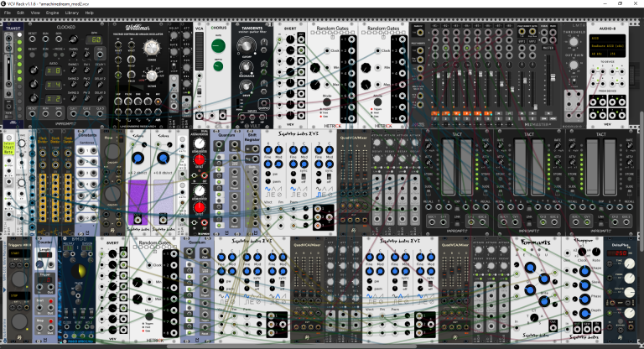Click the Clocked x 8 ratio display
Screen dimensions: 644x349
click(54, 70)
